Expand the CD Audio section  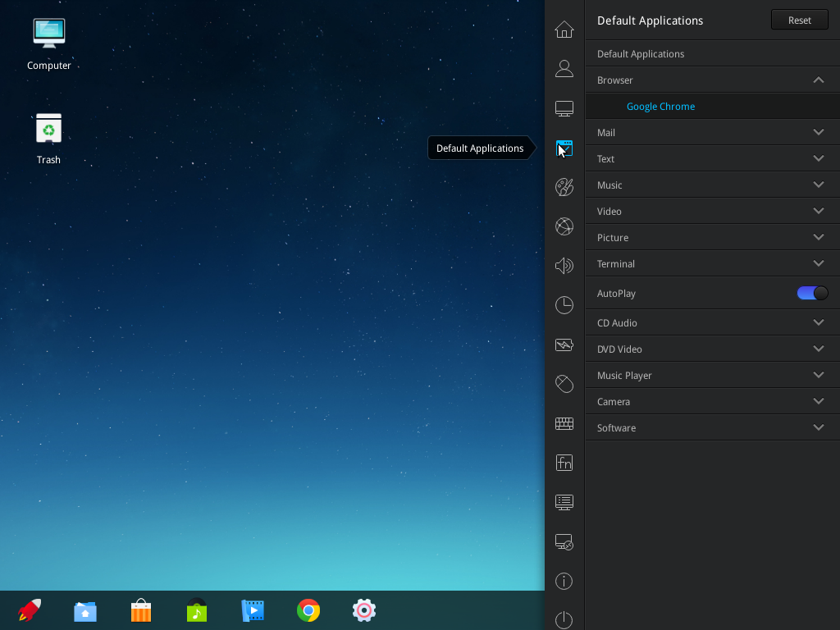712,322
